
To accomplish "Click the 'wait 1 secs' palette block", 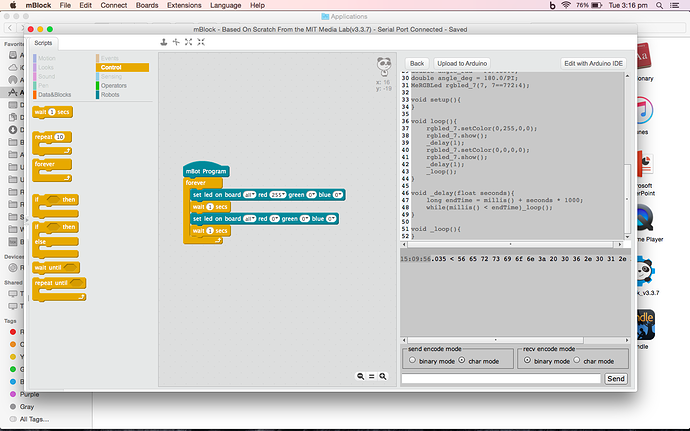I will tap(52, 112).
